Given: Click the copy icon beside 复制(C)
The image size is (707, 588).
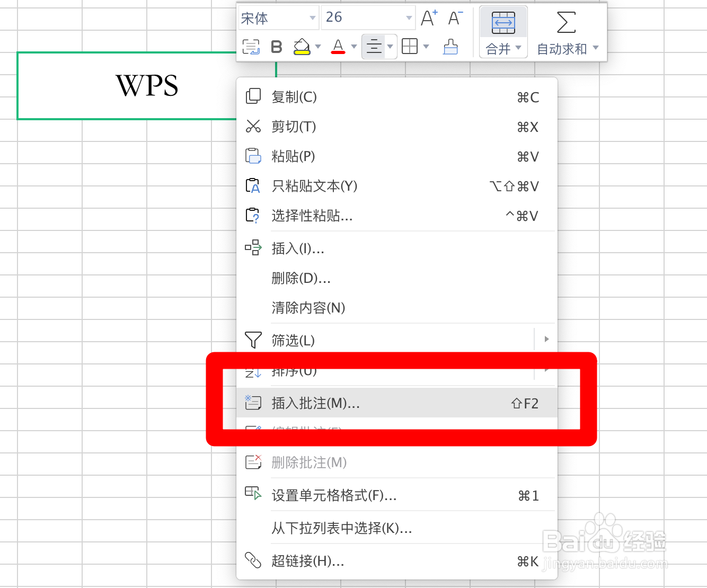Looking at the screenshot, I should [253, 96].
